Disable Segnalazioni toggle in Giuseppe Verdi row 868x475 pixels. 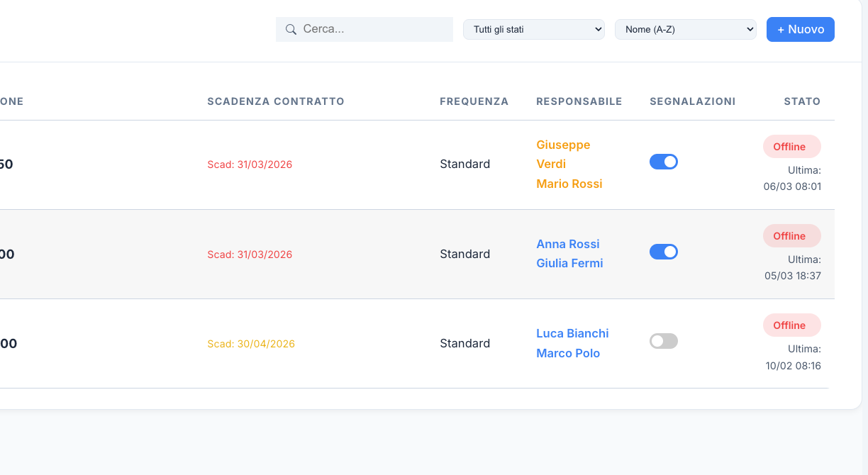pos(663,162)
